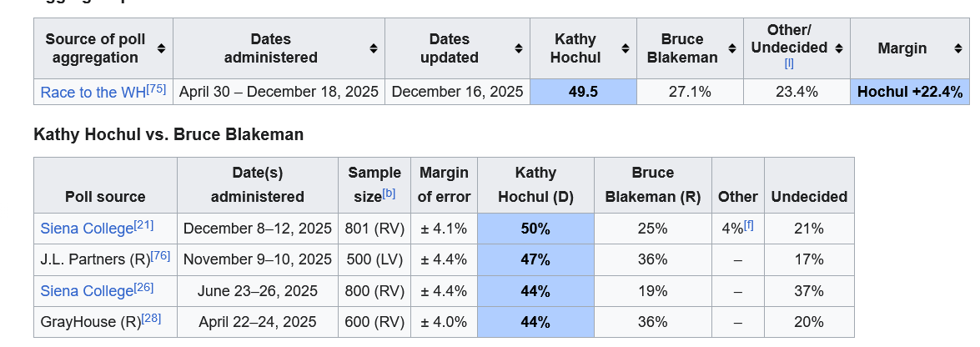Open citation 28 next to GrayHouse
Screen dimensions: 980x347
click(152, 319)
